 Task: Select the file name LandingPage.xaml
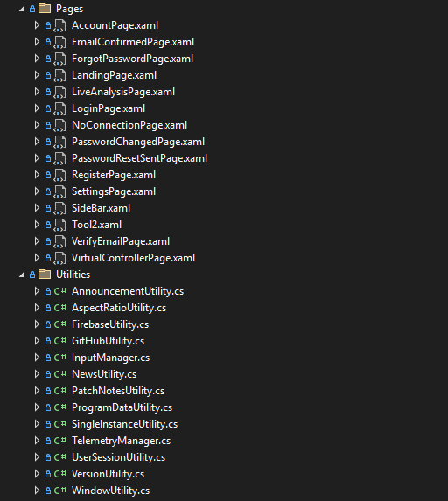114,75
